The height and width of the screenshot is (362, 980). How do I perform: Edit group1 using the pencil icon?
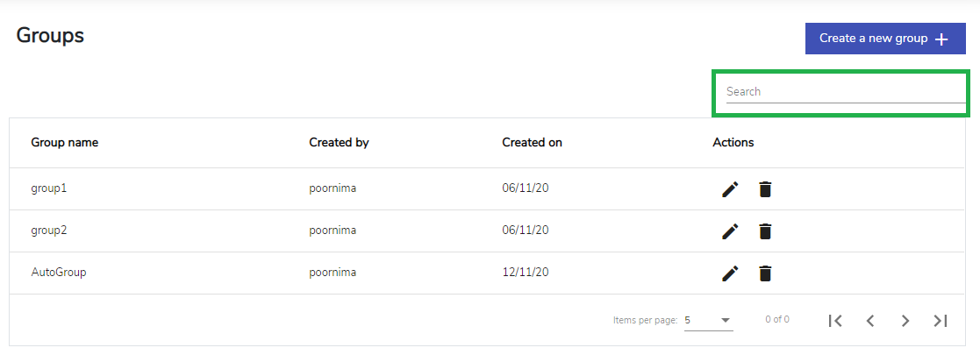(730, 189)
